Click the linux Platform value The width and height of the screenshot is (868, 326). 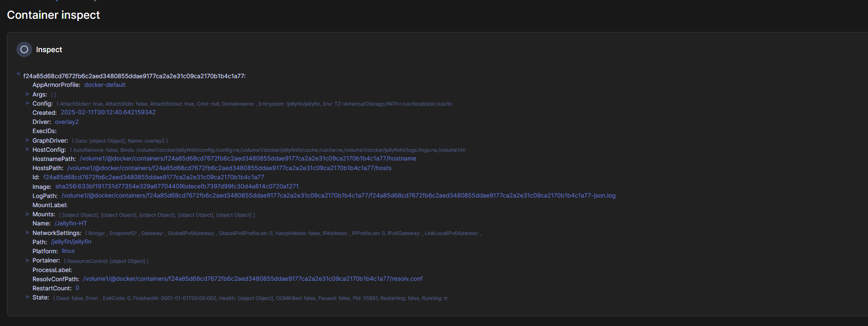(x=68, y=251)
